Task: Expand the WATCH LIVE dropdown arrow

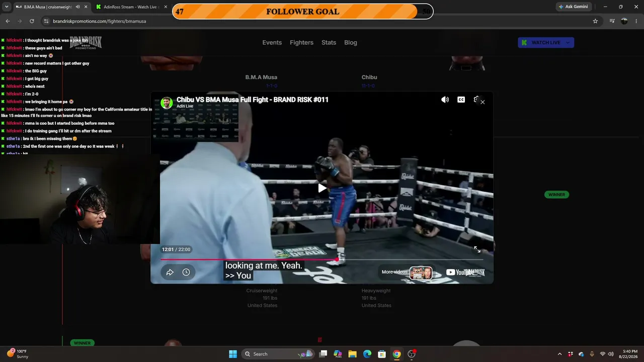Action: (x=568, y=43)
